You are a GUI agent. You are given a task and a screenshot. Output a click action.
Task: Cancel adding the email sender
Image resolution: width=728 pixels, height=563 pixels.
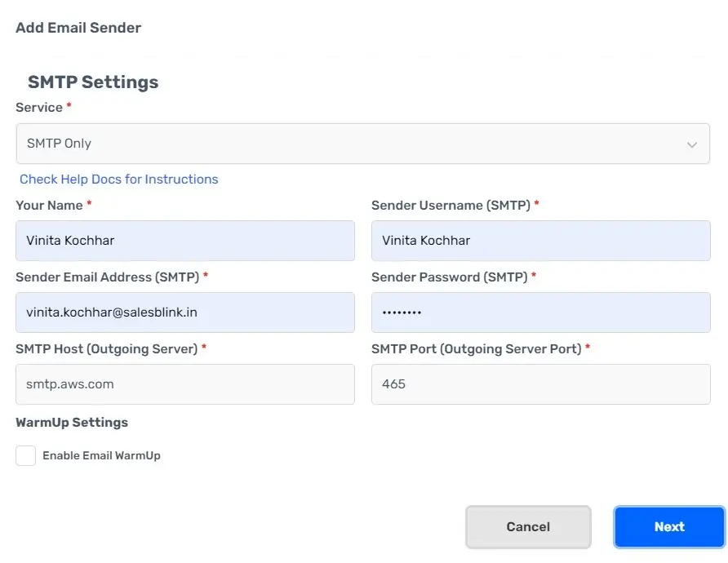point(528,527)
